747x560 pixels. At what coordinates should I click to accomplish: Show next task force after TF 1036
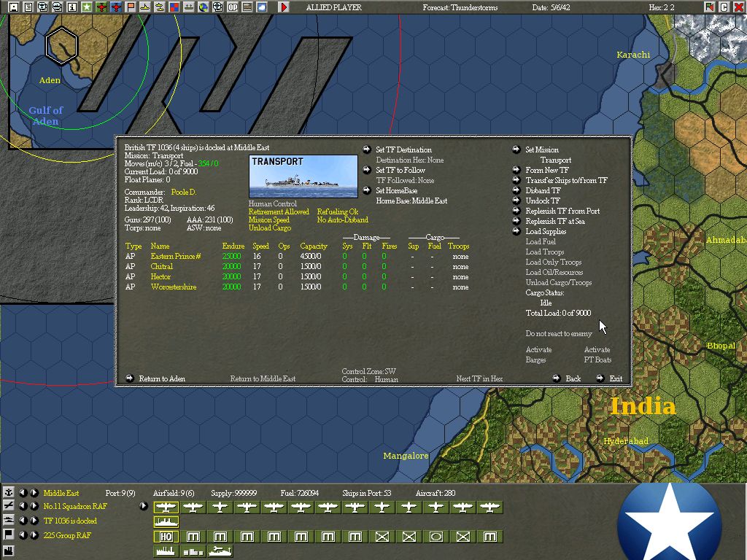pyautogui.click(x=34, y=521)
